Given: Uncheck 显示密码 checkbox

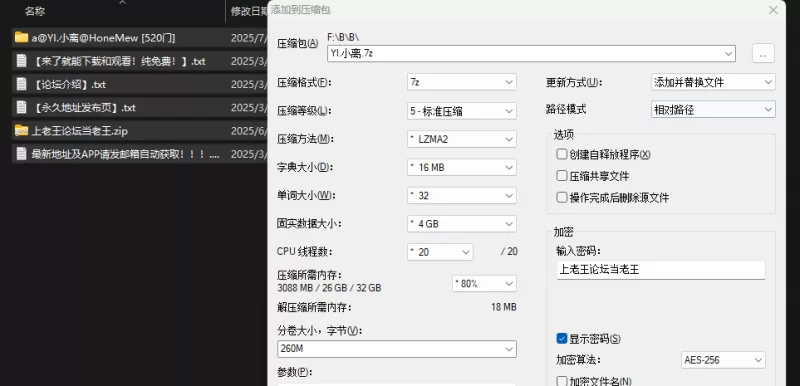Looking at the screenshot, I should (x=562, y=339).
